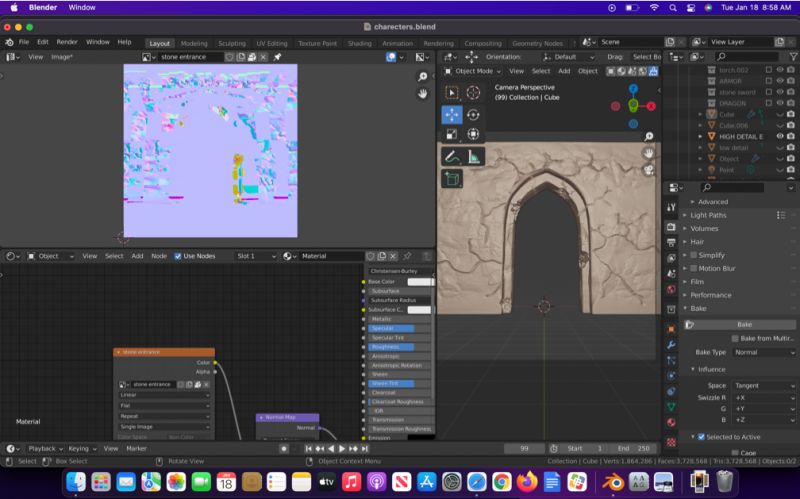Screen dimensions: 800x499
Task: Expand the Light Paths panel
Action: click(x=708, y=215)
